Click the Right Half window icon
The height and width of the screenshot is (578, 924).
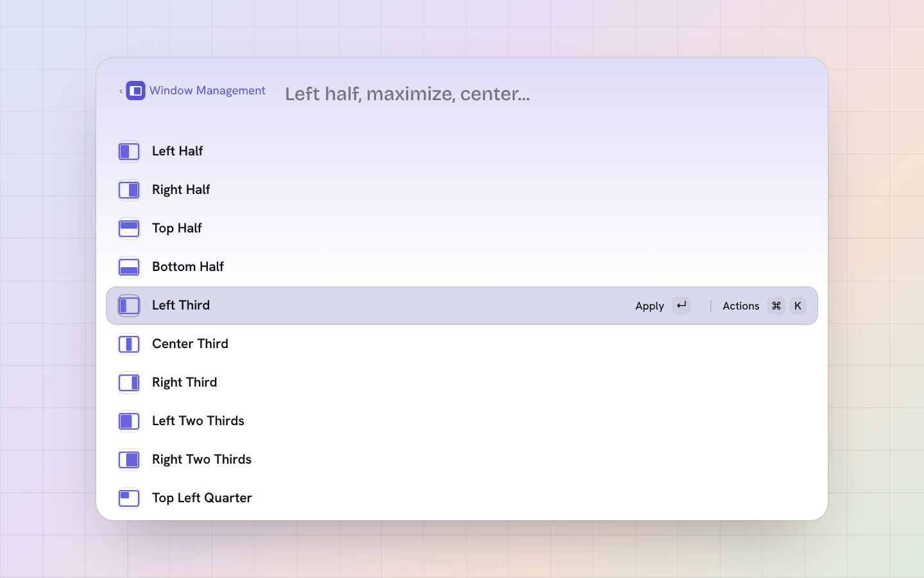click(x=129, y=190)
